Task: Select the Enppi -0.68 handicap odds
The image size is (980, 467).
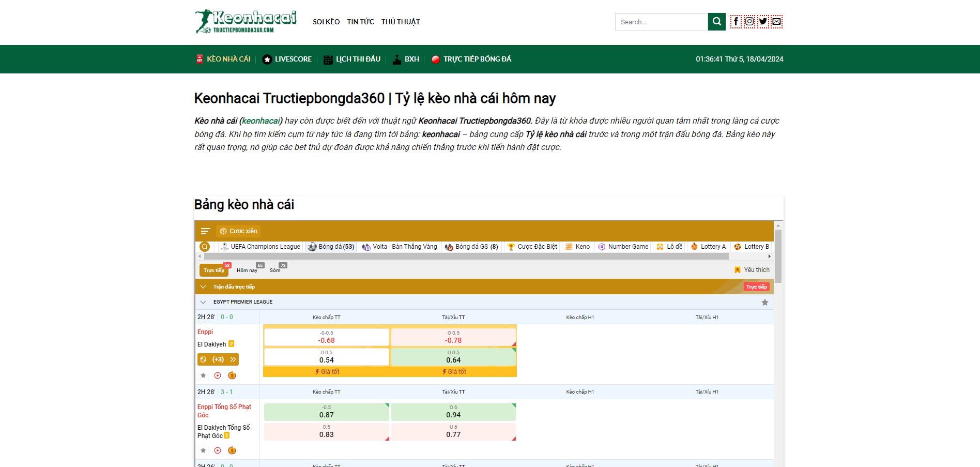Action: point(326,337)
